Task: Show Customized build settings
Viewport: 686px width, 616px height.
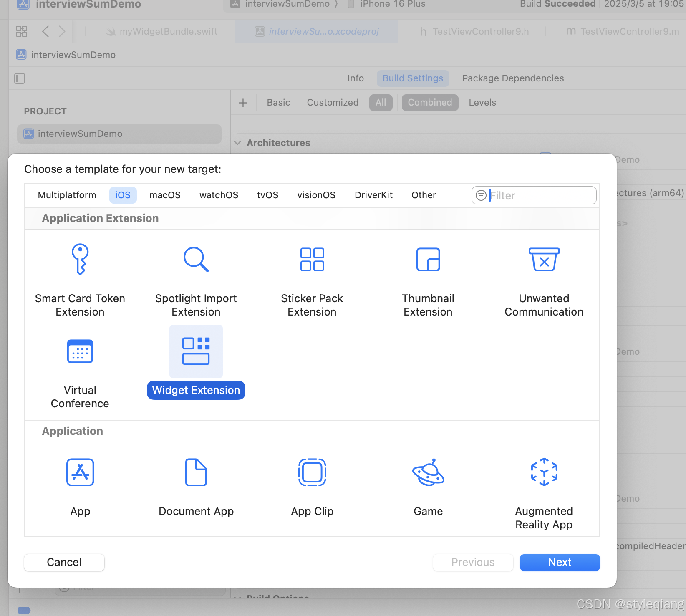Action: (x=333, y=103)
